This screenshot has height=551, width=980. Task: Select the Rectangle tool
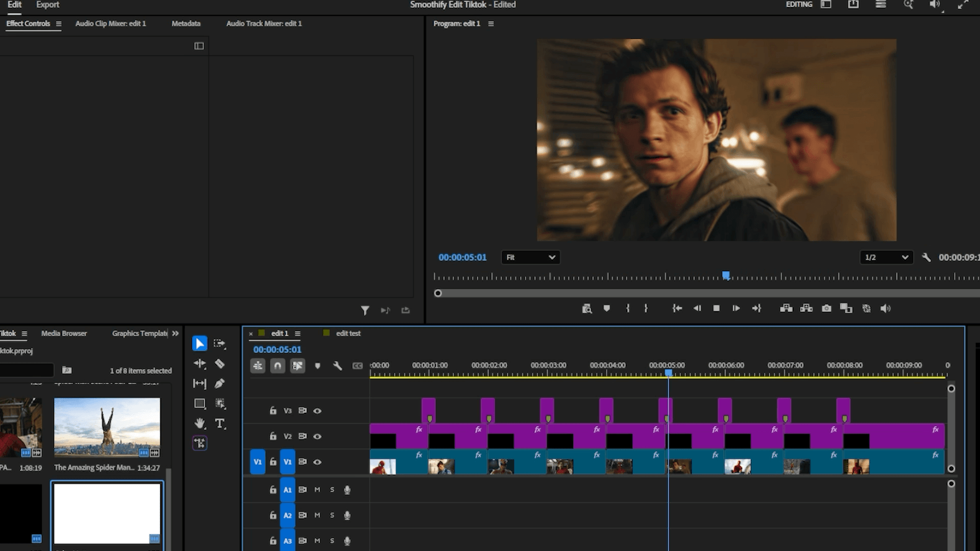click(200, 404)
